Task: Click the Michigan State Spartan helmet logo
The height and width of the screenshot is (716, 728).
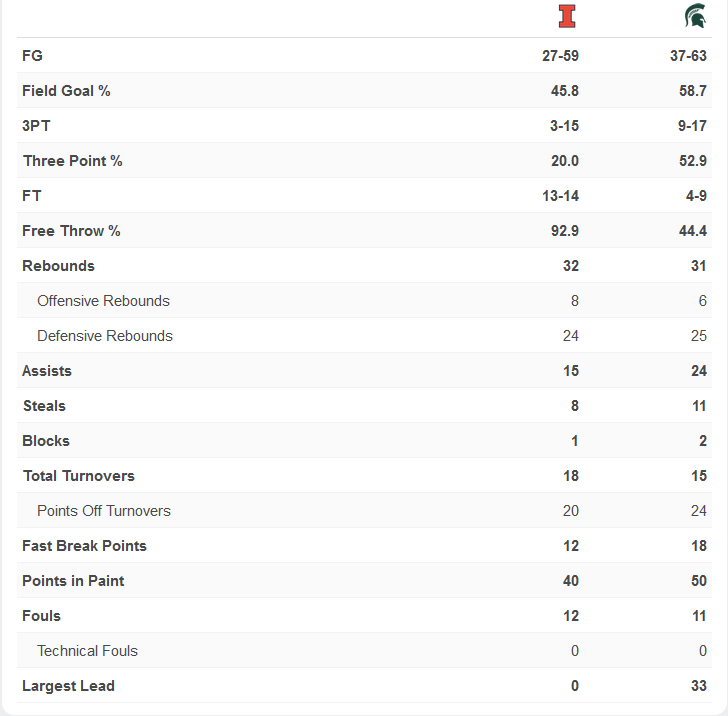Action: click(x=694, y=16)
